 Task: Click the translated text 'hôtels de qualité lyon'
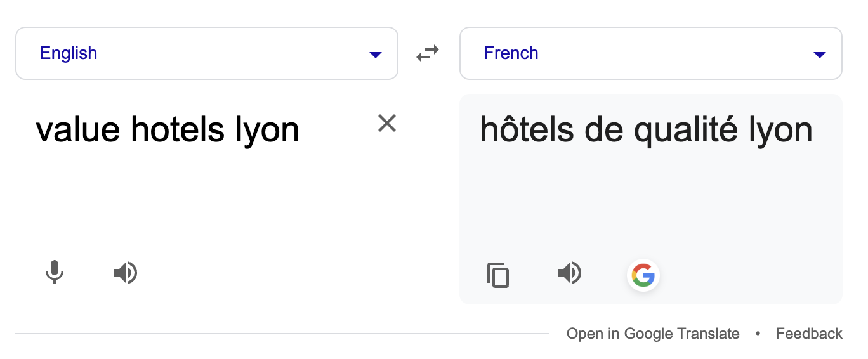click(x=646, y=130)
